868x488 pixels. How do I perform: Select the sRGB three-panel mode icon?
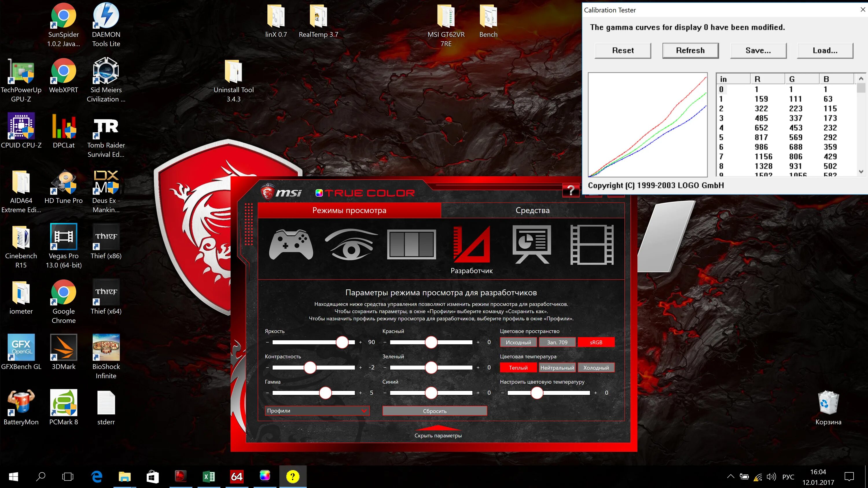point(411,245)
